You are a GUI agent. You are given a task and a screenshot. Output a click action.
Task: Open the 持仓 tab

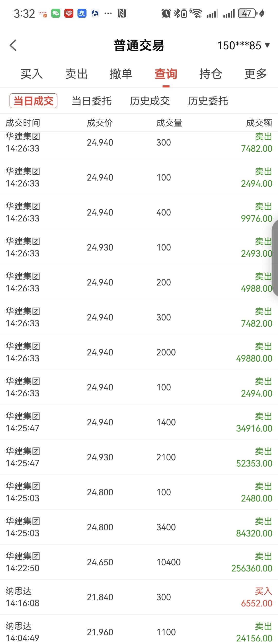pos(211,74)
